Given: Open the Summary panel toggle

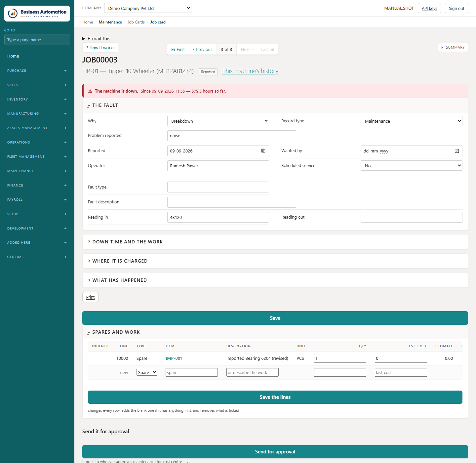Looking at the screenshot, I should pyautogui.click(x=453, y=47).
